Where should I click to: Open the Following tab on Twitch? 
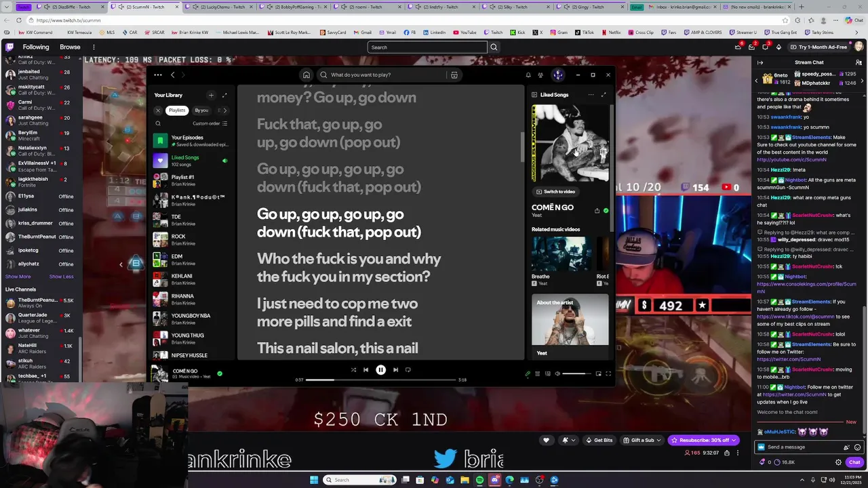coord(36,47)
